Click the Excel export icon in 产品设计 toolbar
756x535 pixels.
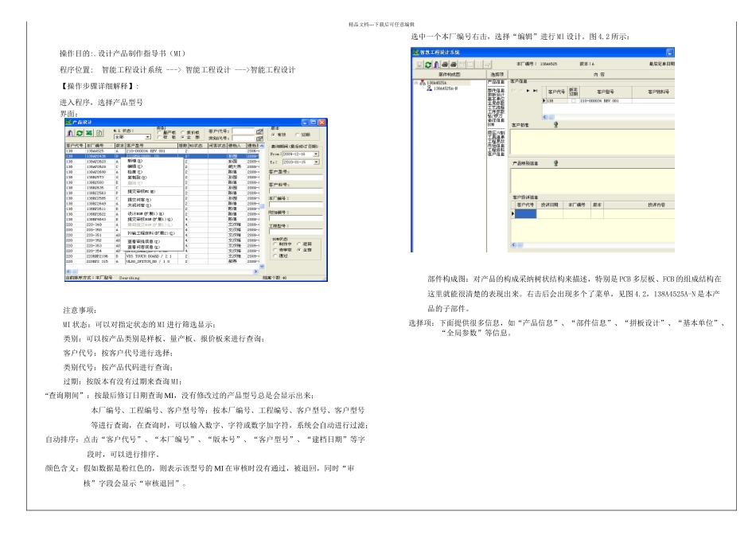88,133
